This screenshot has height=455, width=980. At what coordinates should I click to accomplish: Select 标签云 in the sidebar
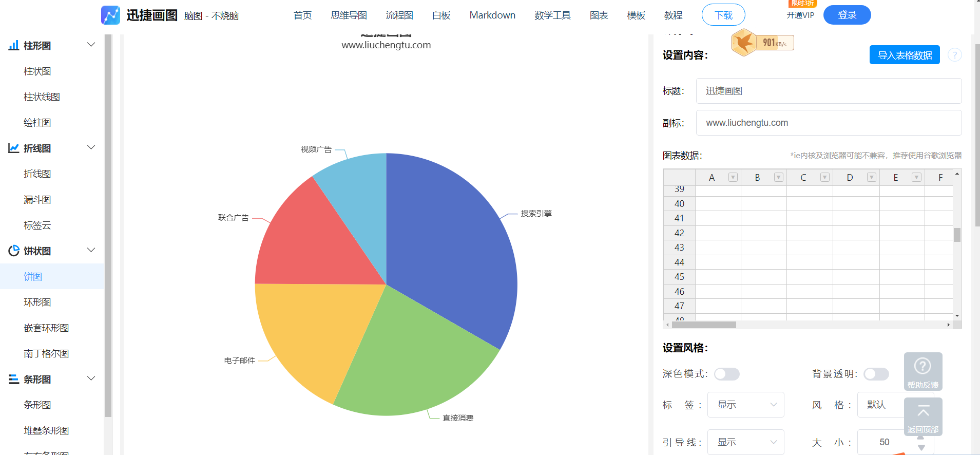click(37, 225)
